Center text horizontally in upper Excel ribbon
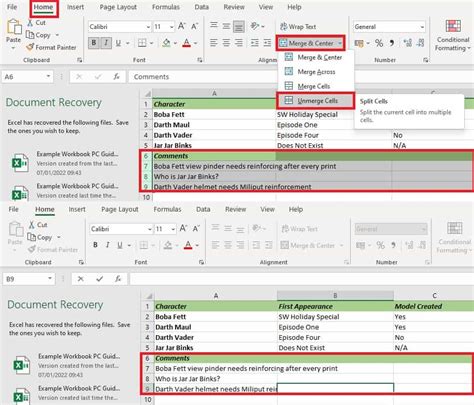This screenshot has height=405, width=474. [226, 43]
